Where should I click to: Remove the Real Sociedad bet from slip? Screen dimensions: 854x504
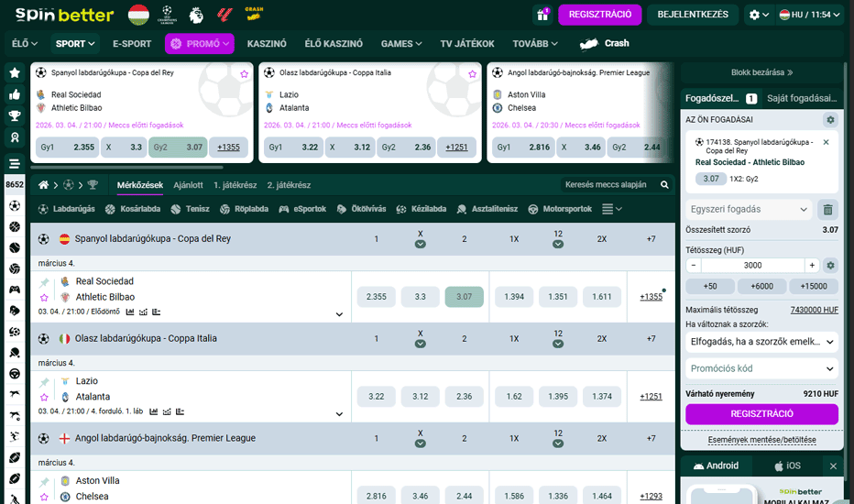coord(827,142)
